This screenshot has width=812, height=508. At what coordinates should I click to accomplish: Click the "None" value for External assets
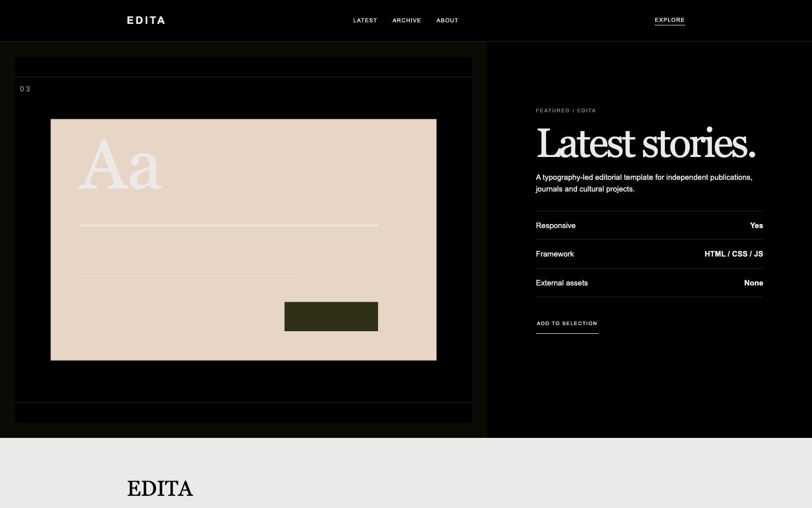[754, 283]
